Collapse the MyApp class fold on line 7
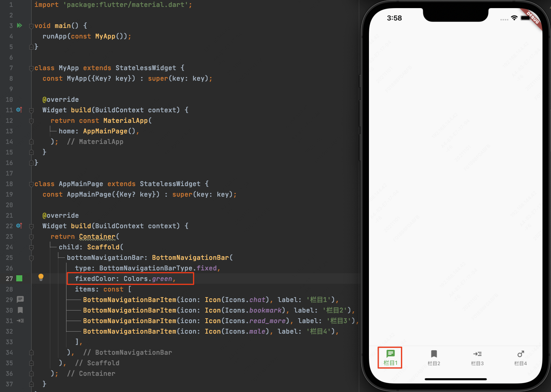551x392 pixels. pos(31,68)
